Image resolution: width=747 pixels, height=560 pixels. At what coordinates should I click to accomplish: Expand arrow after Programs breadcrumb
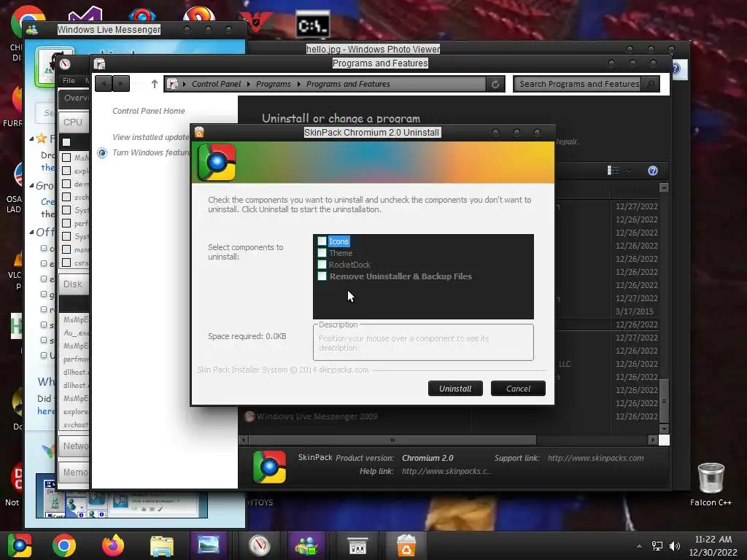click(x=298, y=85)
